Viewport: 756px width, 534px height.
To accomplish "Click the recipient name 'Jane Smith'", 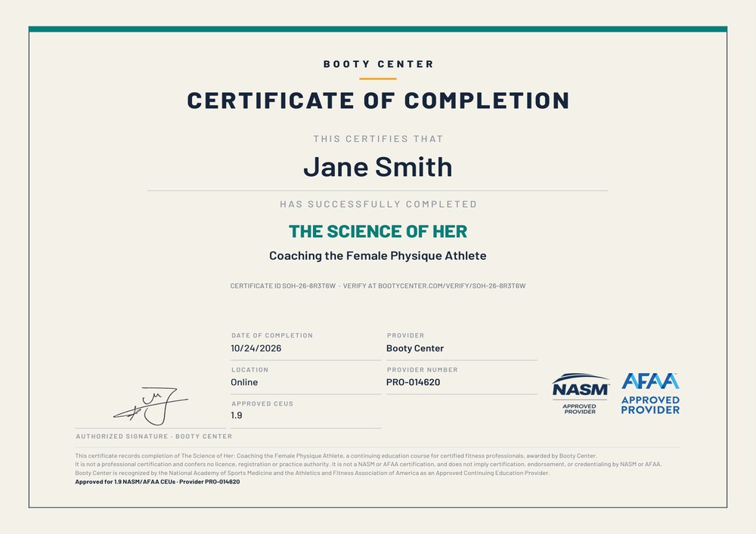I will click(378, 167).
